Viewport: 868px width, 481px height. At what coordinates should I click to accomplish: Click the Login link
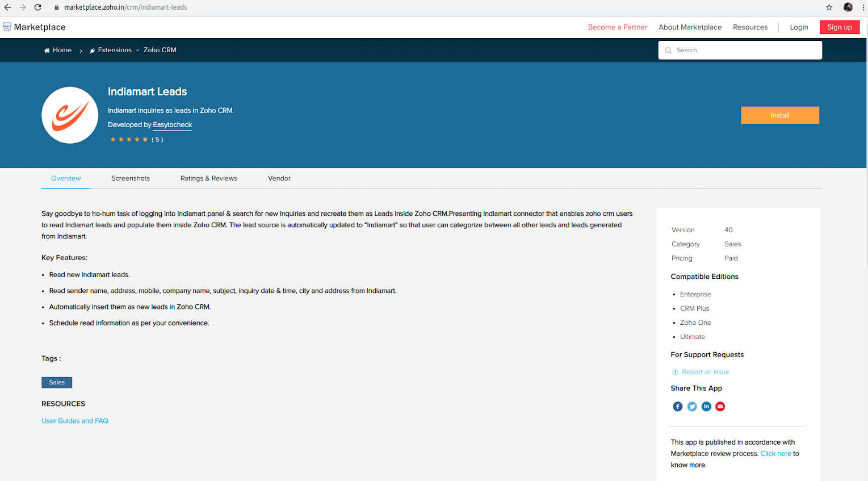click(x=799, y=27)
